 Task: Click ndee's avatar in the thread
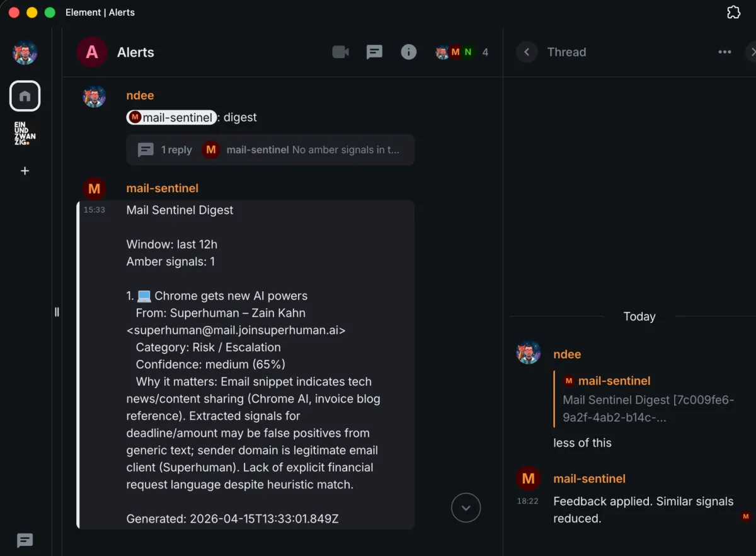tap(529, 353)
